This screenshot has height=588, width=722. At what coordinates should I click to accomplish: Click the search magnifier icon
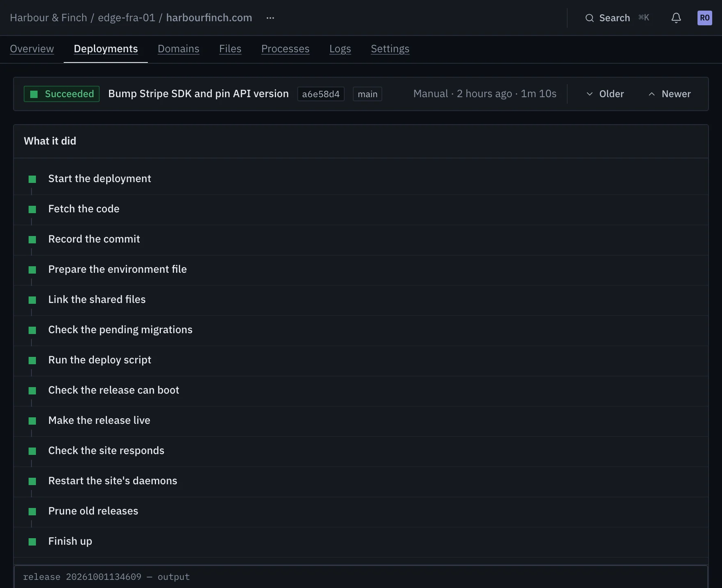click(589, 18)
